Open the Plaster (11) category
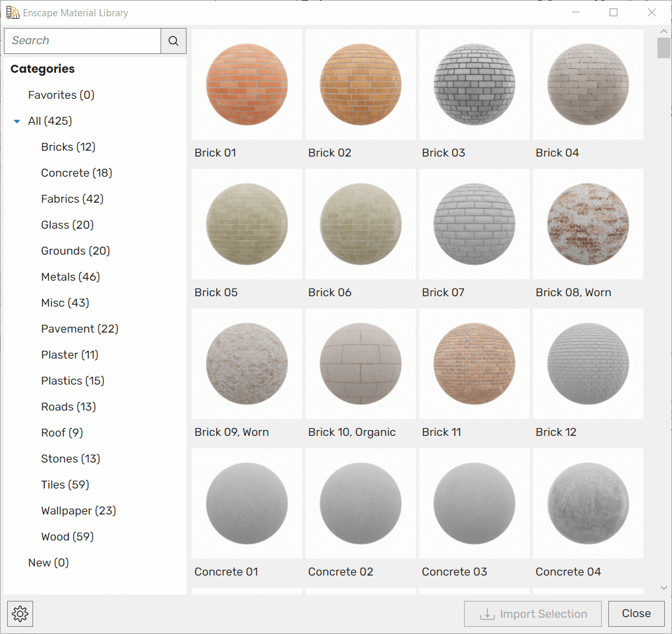Screen dimensions: 672x634 pyautogui.click(x=70, y=355)
